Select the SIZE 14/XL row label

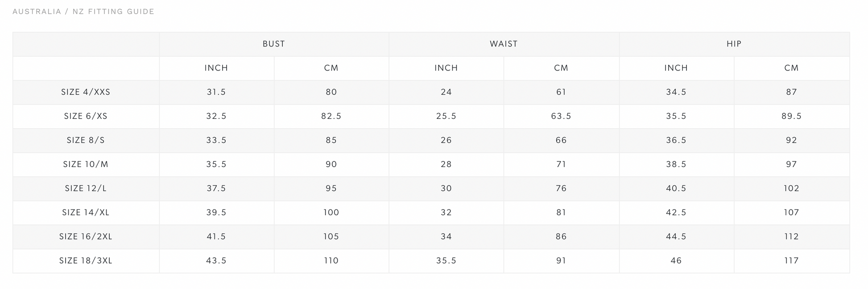click(86, 213)
